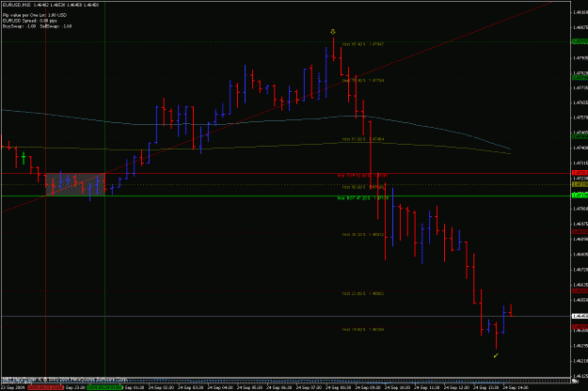The width and height of the screenshot is (588, 391).
Task: Click the bright green price tag on the price axis
Action: [580, 195]
